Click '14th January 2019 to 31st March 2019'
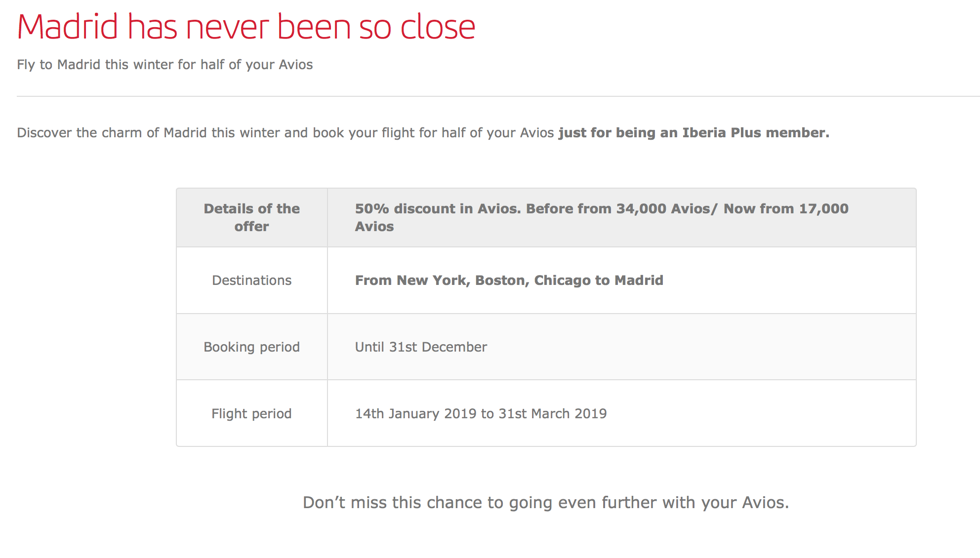The image size is (980, 558). (x=481, y=414)
